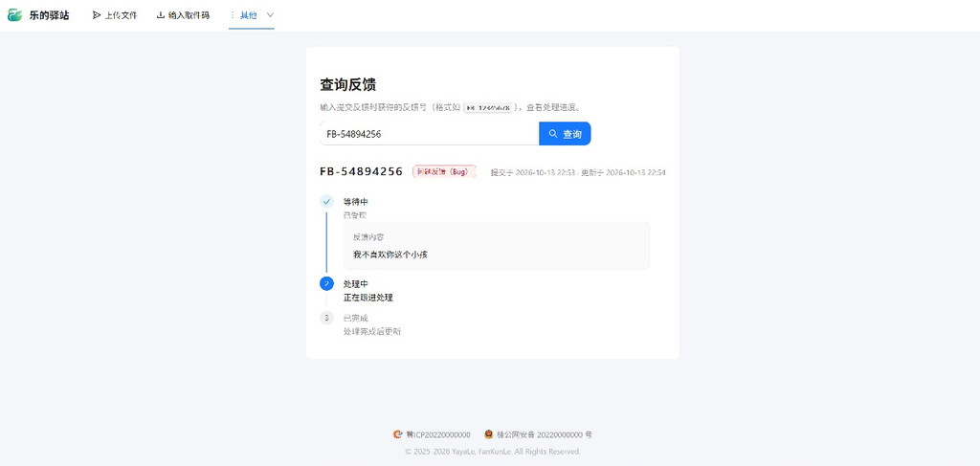Click the dots icon beside 其他
The image size is (980, 466).
(233, 15)
